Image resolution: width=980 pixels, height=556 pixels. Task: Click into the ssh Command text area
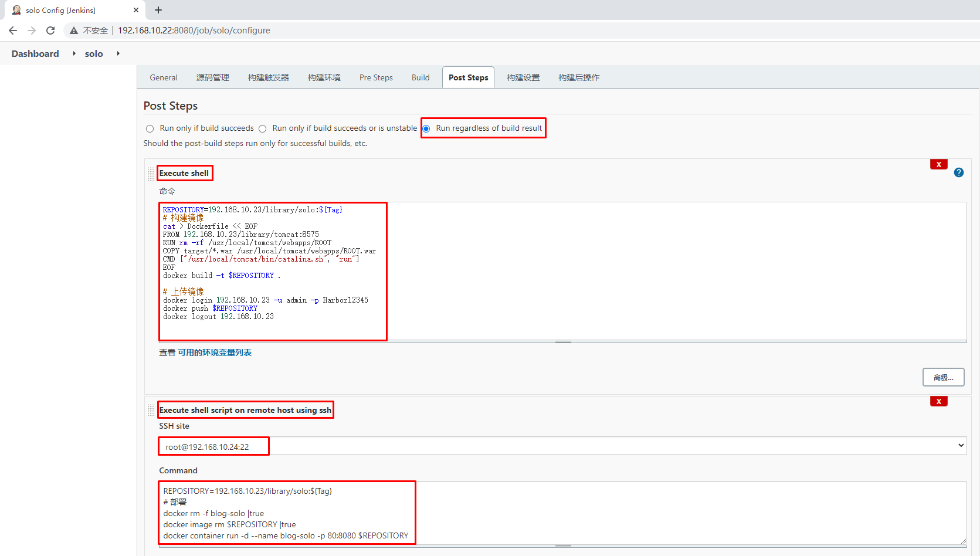coord(562,513)
